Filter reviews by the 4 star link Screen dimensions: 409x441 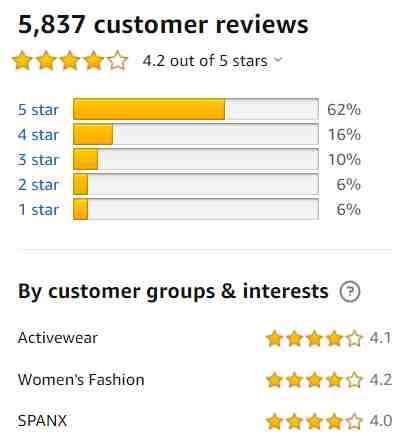click(x=38, y=135)
